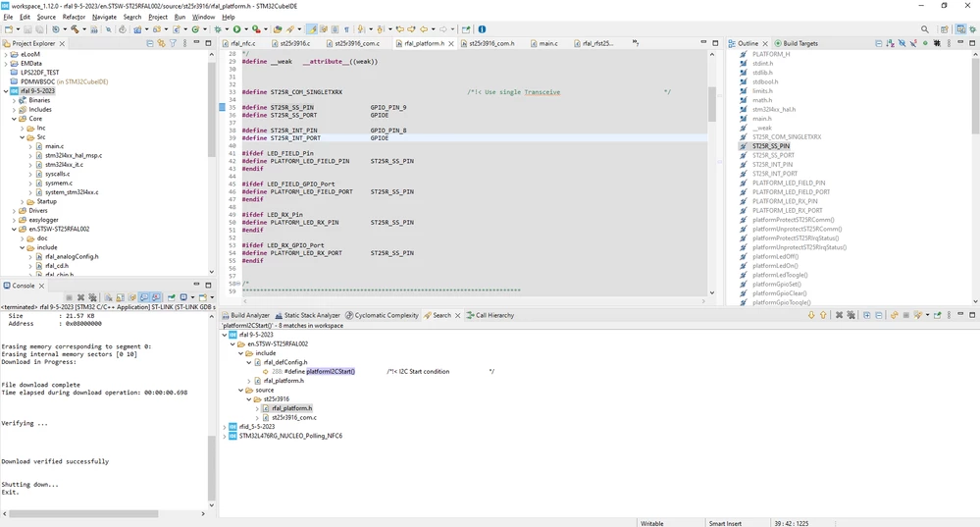Toggle Link with Editor in Project Explorer
Image resolution: width=980 pixels, height=527 pixels.
tap(161, 43)
